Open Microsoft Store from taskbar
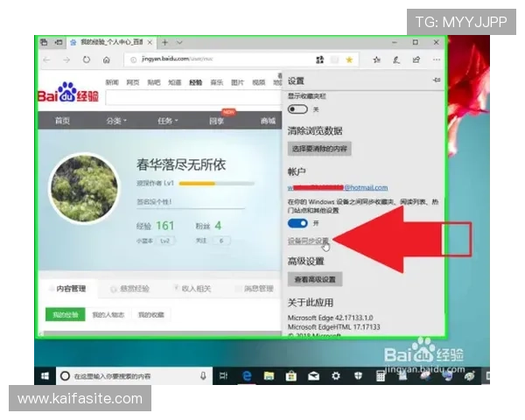Screen dimensions: 525x420 click(x=291, y=376)
